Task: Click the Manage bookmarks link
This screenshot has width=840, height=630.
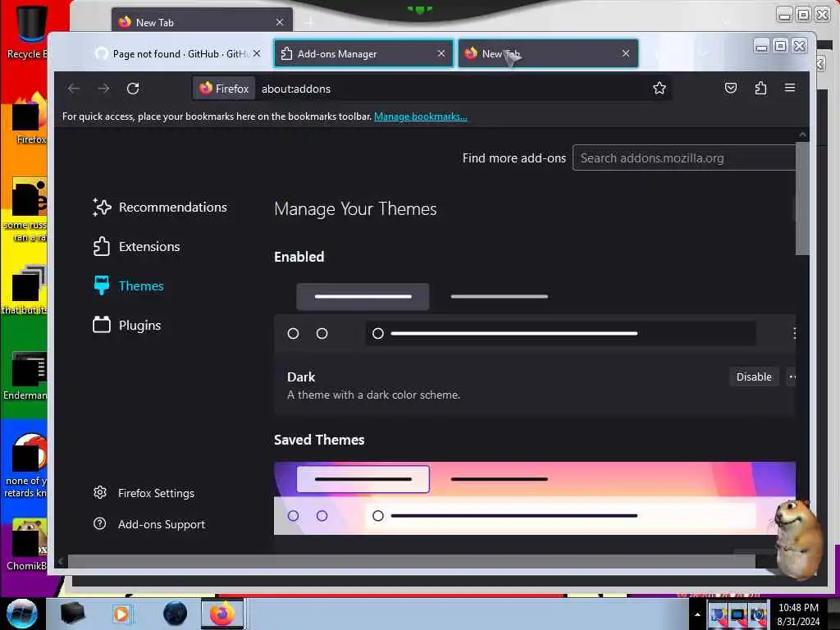Action: (421, 116)
